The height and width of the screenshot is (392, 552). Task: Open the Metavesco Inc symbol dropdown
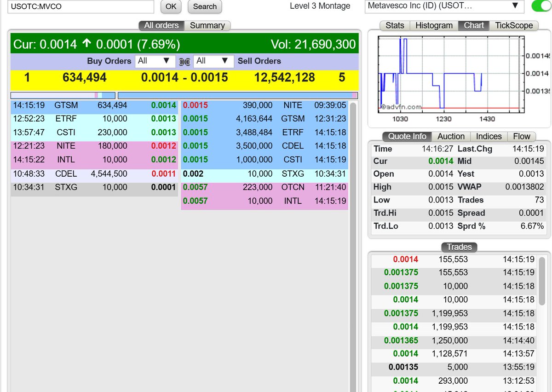pyautogui.click(x=444, y=6)
